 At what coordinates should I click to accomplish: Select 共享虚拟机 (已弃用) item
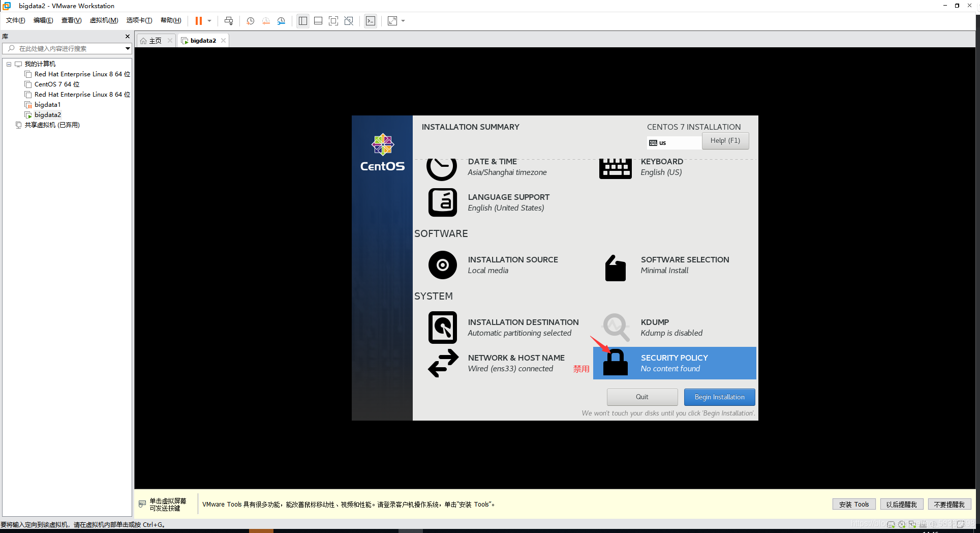click(48, 125)
